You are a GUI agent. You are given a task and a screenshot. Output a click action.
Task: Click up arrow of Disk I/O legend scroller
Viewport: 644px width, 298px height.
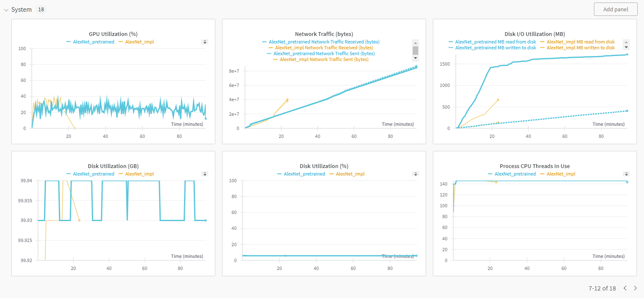626,42
